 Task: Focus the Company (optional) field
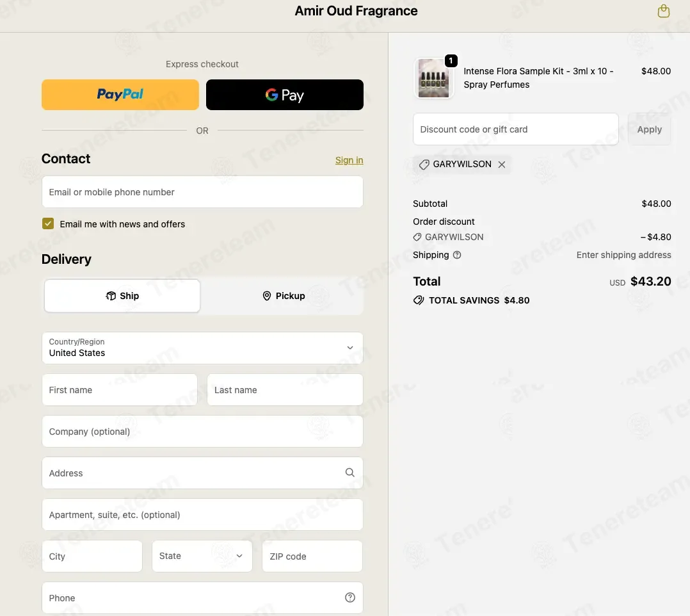coord(202,432)
